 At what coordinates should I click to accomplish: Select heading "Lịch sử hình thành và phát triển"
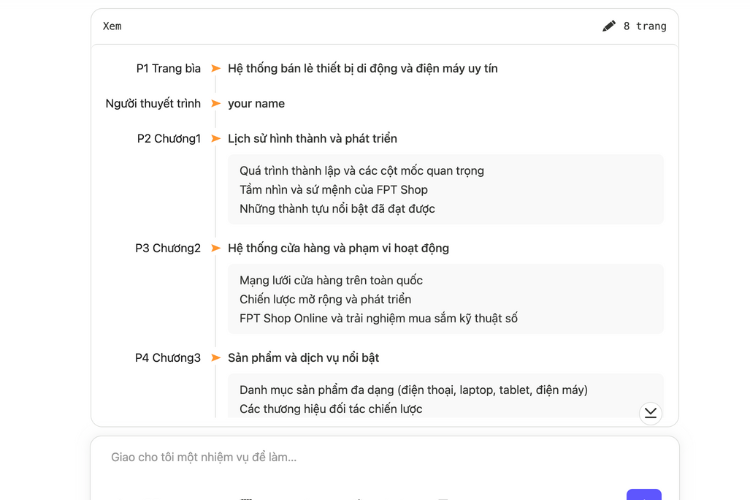click(x=312, y=139)
